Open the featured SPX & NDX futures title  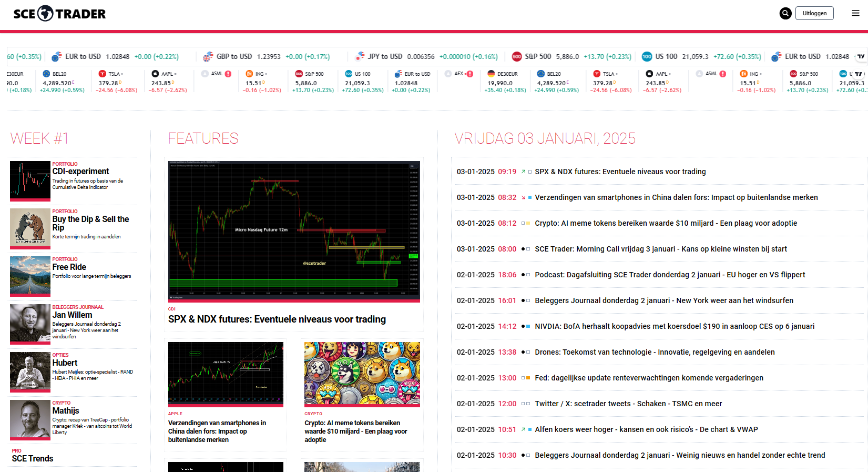pos(277,319)
